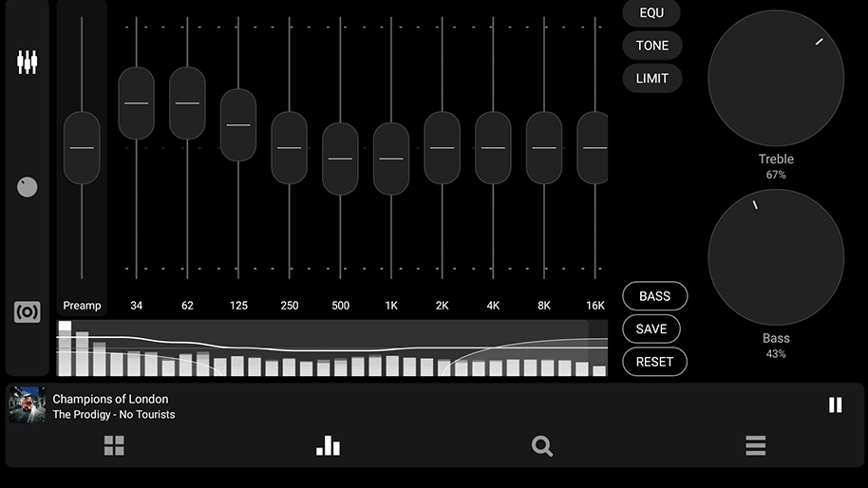Click the spectrum frequency response graph
This screenshot has height=488, width=868.
point(332,348)
